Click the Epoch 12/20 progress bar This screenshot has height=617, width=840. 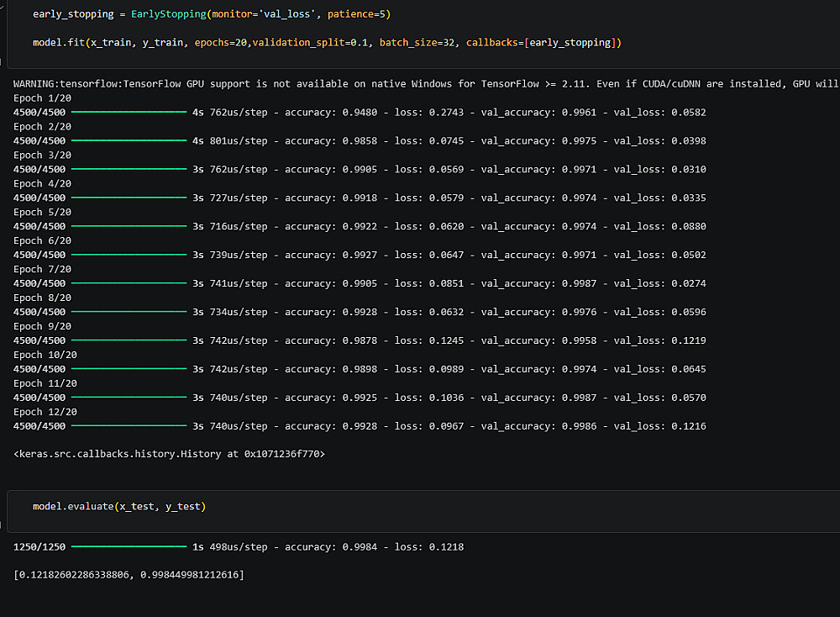(129, 426)
